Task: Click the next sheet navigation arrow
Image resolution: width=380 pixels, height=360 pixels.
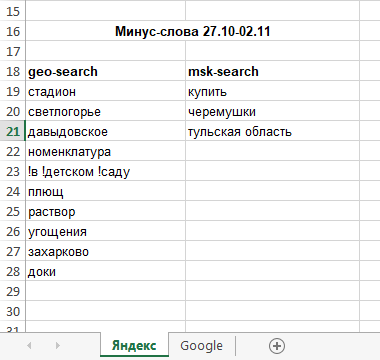Action: (58, 345)
